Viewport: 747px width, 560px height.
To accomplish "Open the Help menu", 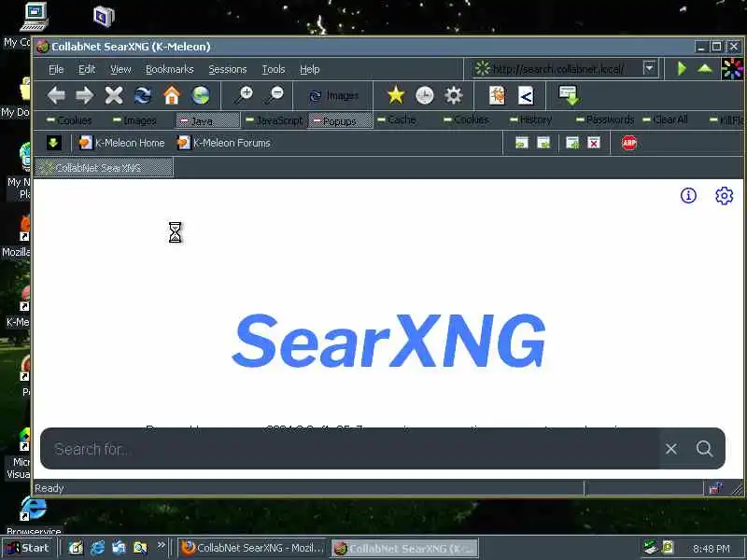I will (x=309, y=69).
